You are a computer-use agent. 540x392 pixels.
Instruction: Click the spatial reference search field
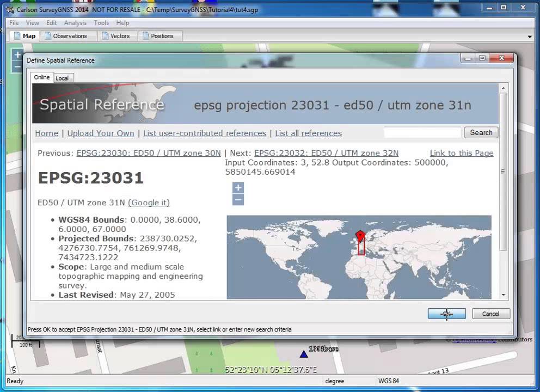click(x=422, y=133)
